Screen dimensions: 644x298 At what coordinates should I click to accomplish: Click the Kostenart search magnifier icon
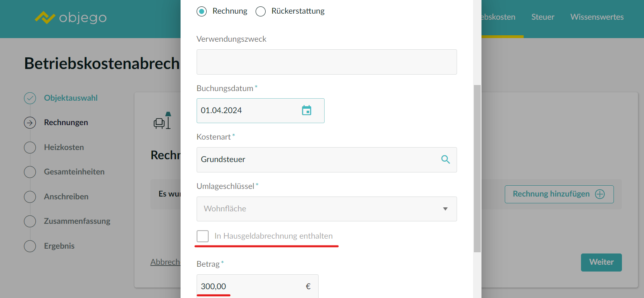tap(445, 159)
